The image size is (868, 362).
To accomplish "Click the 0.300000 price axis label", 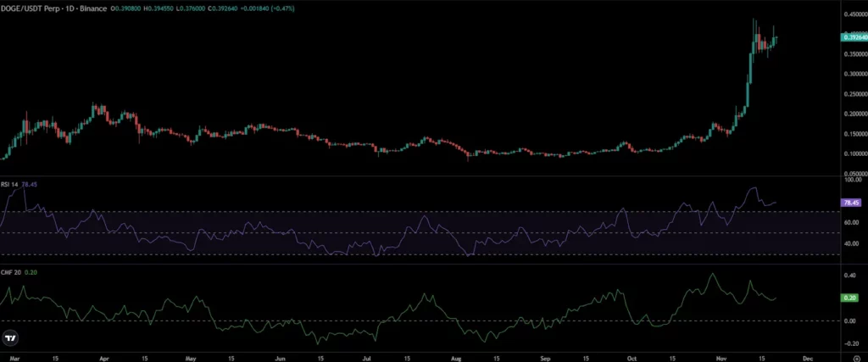I will (854, 74).
